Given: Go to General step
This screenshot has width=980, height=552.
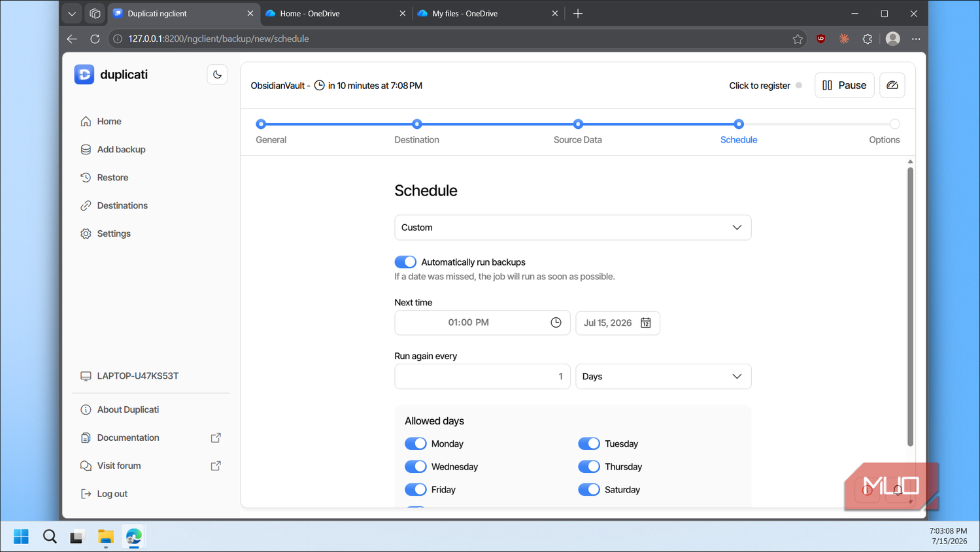Looking at the screenshot, I should pos(271,132).
